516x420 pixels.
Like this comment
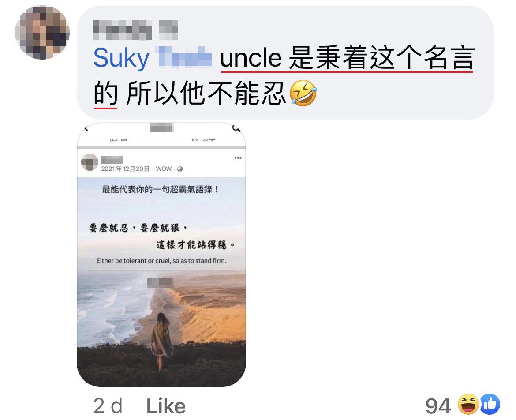(x=166, y=406)
